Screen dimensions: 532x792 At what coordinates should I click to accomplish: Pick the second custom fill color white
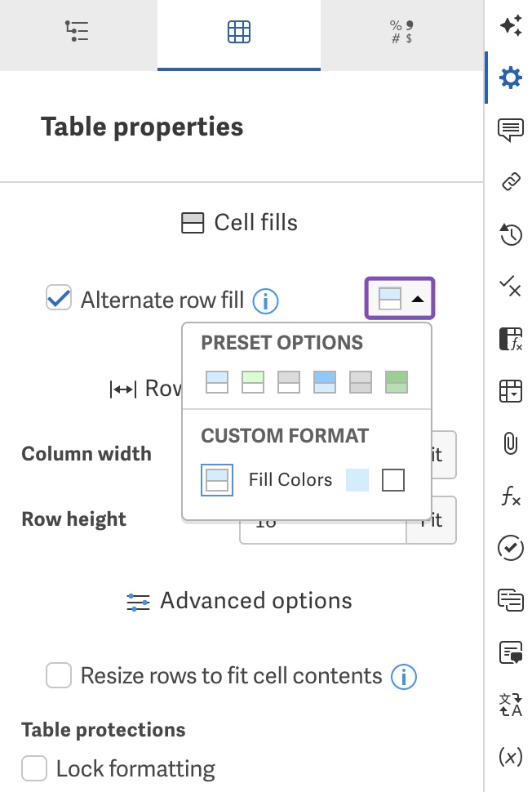coord(393,480)
